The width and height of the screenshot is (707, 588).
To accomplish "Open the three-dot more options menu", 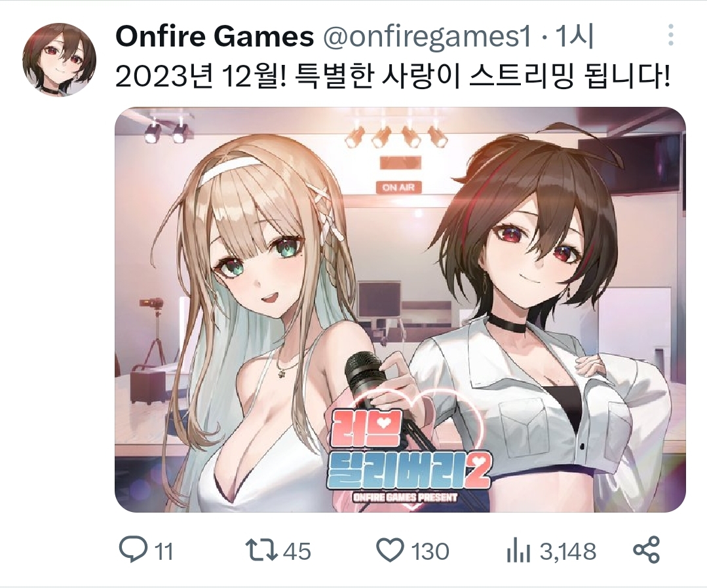I will (671, 35).
